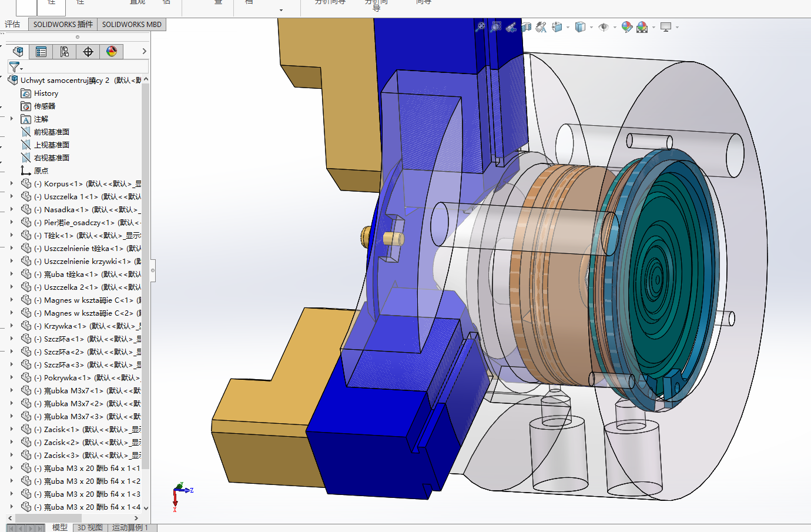Select the 上视基准面 plane
The width and height of the screenshot is (811, 532).
pyautogui.click(x=45, y=145)
